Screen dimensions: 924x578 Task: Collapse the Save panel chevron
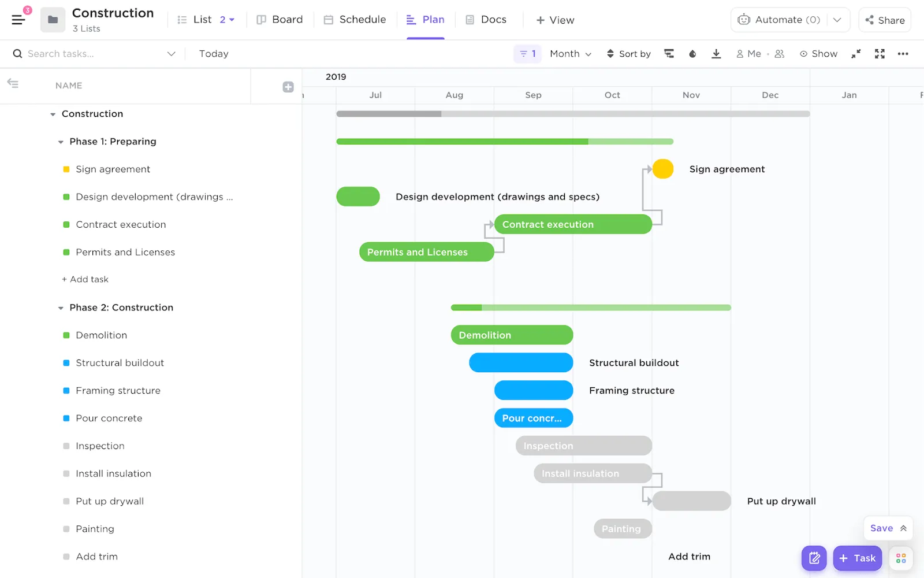903,528
